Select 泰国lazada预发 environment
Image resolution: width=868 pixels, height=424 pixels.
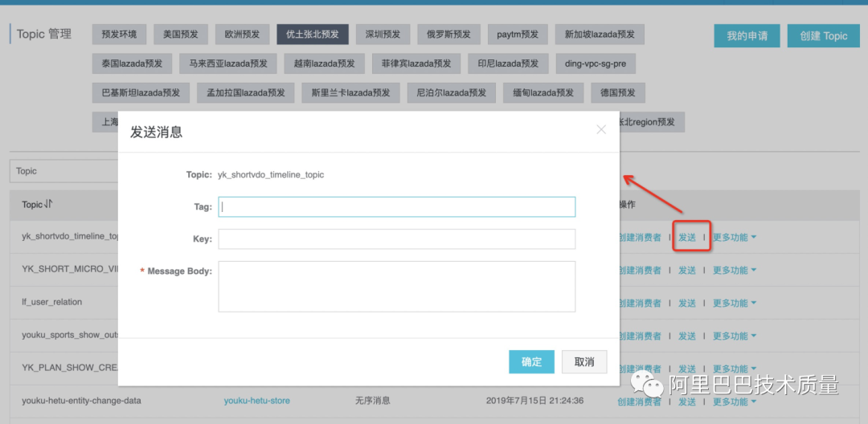click(133, 63)
